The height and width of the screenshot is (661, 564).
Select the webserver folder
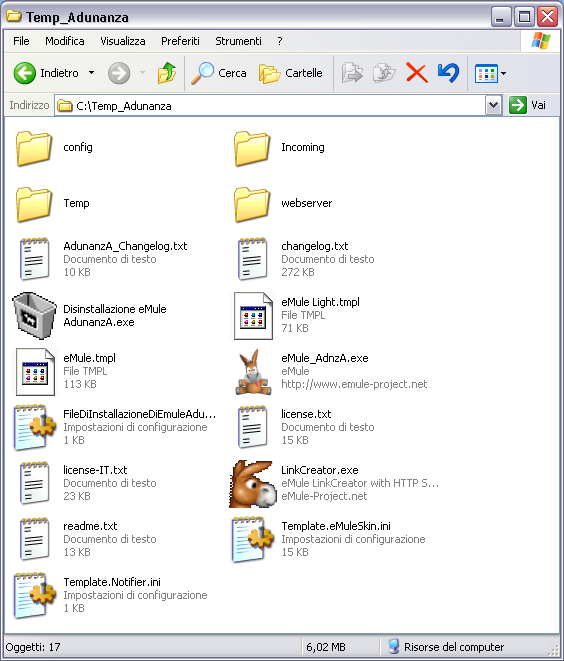coord(283,204)
